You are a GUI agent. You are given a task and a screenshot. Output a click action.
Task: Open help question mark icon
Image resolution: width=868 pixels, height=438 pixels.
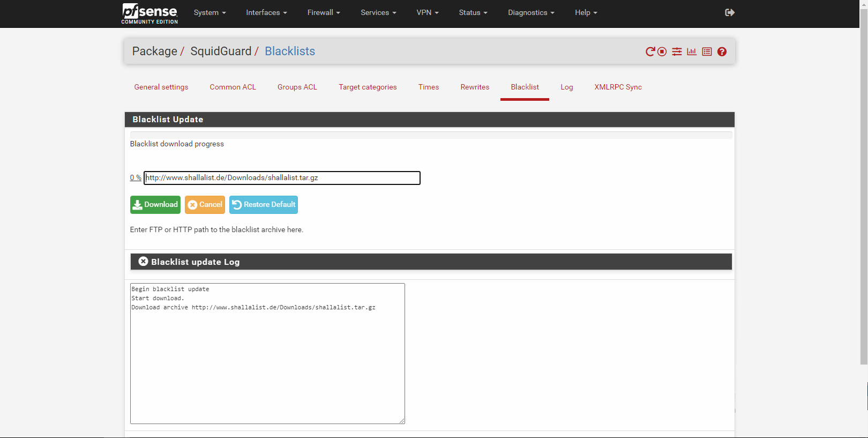pyautogui.click(x=722, y=51)
